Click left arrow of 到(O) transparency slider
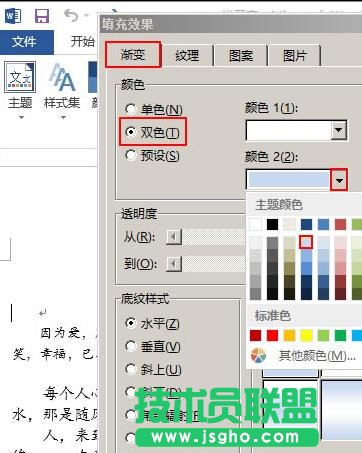 click(174, 264)
